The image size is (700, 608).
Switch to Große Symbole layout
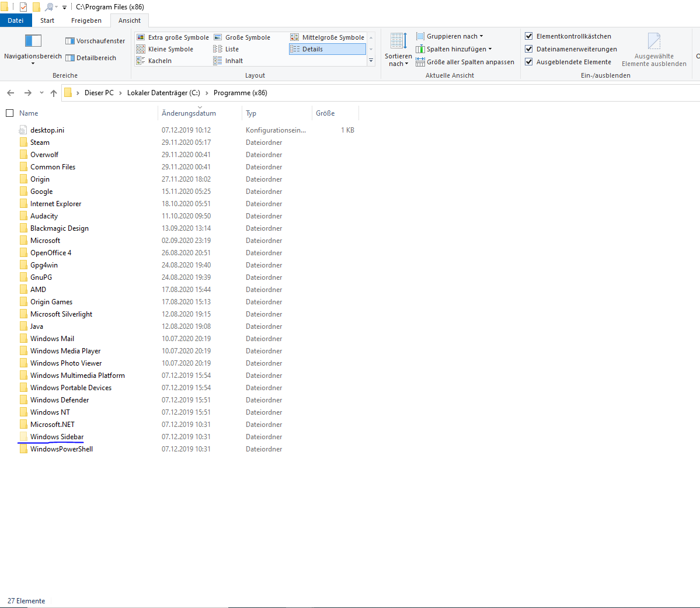point(242,37)
